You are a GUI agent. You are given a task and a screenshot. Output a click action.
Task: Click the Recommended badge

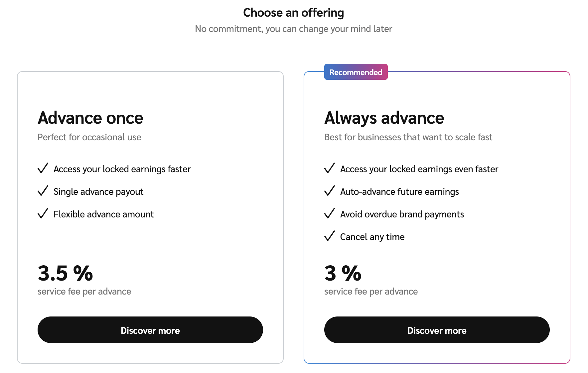(x=356, y=72)
